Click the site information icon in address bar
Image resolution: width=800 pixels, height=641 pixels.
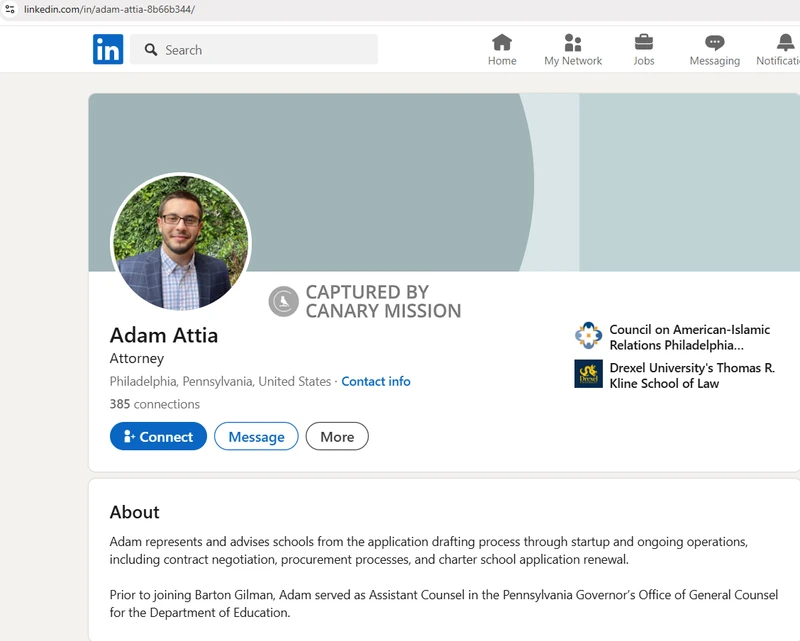point(10,9)
